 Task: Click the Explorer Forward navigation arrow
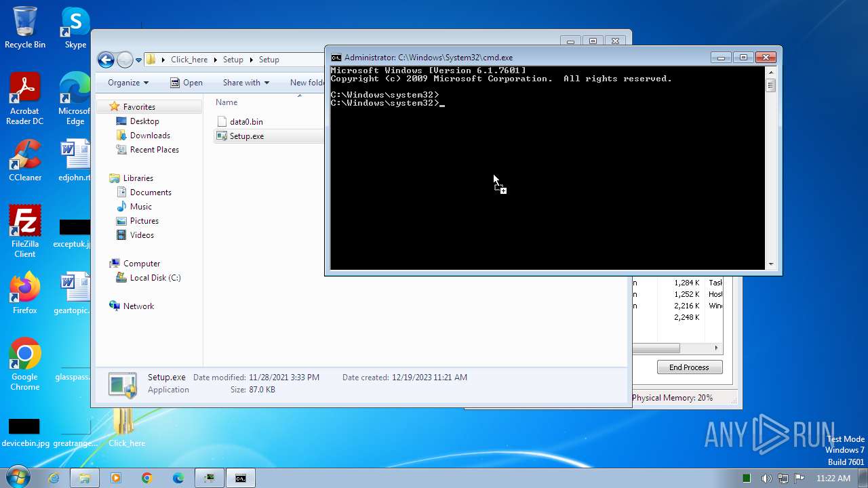point(125,60)
